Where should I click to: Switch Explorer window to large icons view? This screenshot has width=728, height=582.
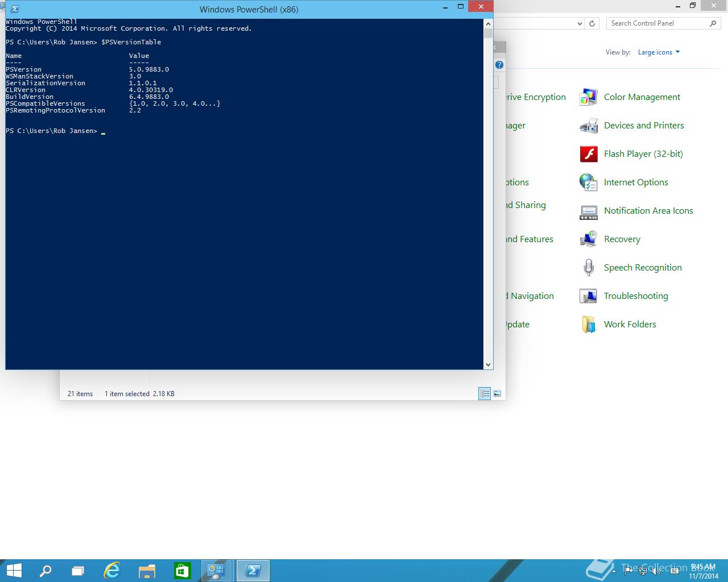[x=497, y=393]
